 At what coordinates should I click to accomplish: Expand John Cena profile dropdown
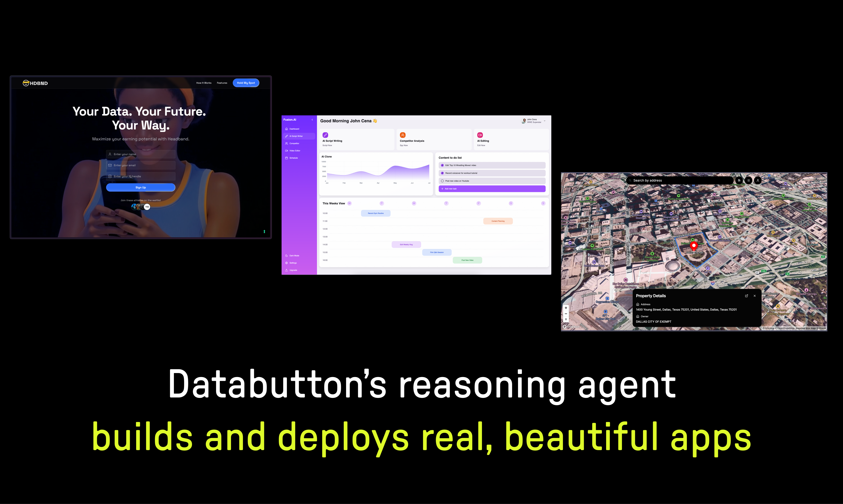click(545, 121)
